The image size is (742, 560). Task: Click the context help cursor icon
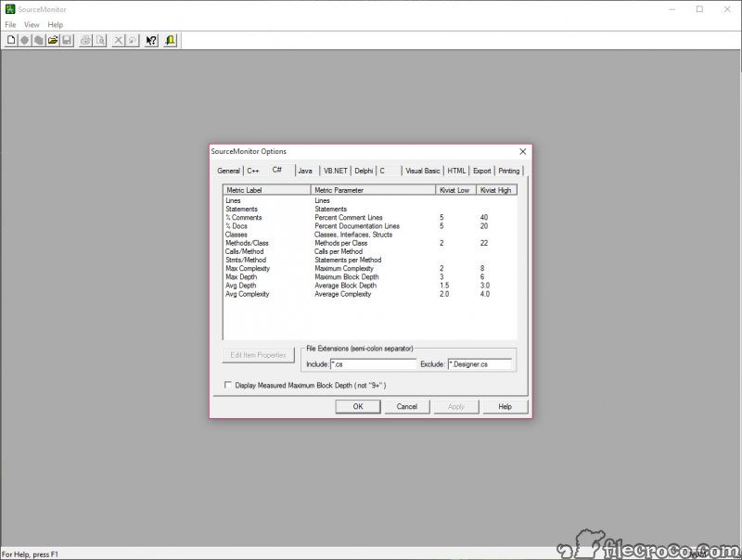(x=151, y=40)
